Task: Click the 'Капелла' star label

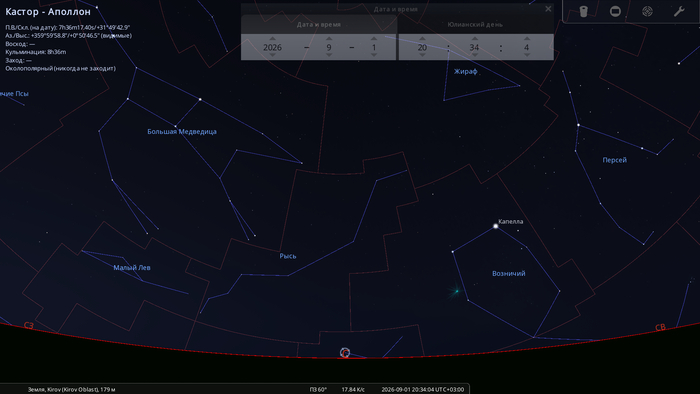Action: click(511, 221)
